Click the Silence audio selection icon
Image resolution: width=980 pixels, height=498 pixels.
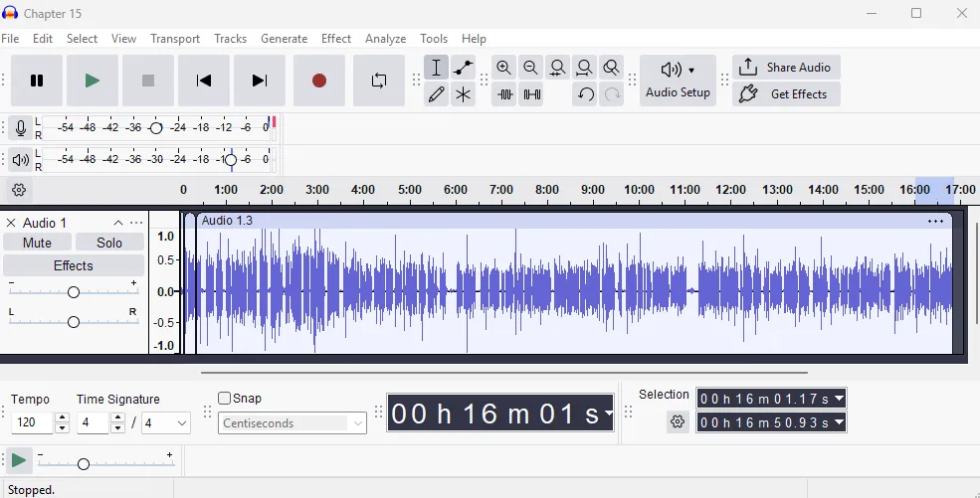click(532, 94)
